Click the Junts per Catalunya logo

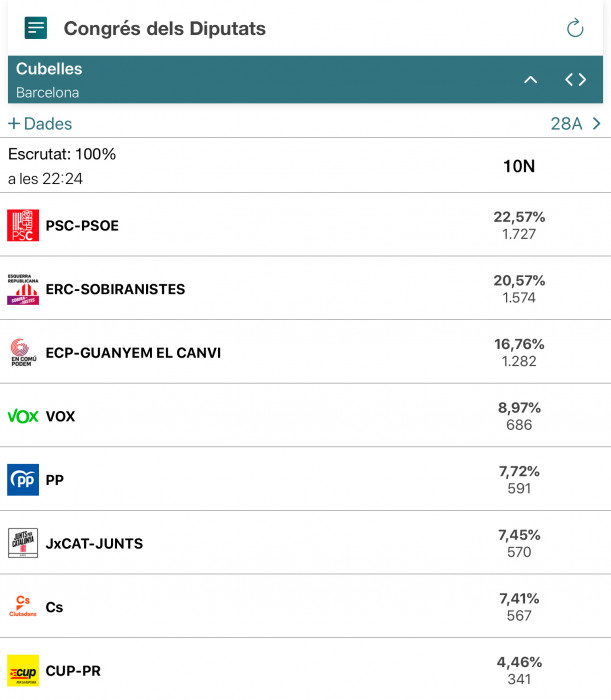(x=23, y=543)
